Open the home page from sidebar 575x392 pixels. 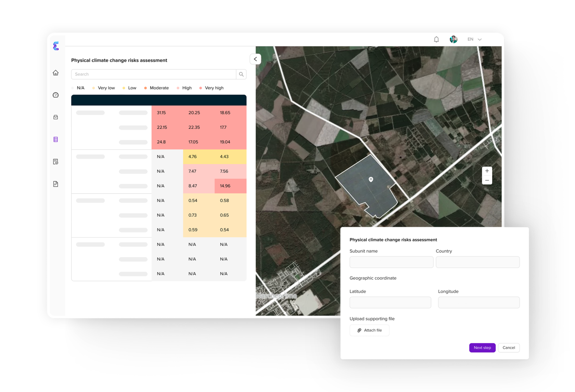[x=56, y=73]
